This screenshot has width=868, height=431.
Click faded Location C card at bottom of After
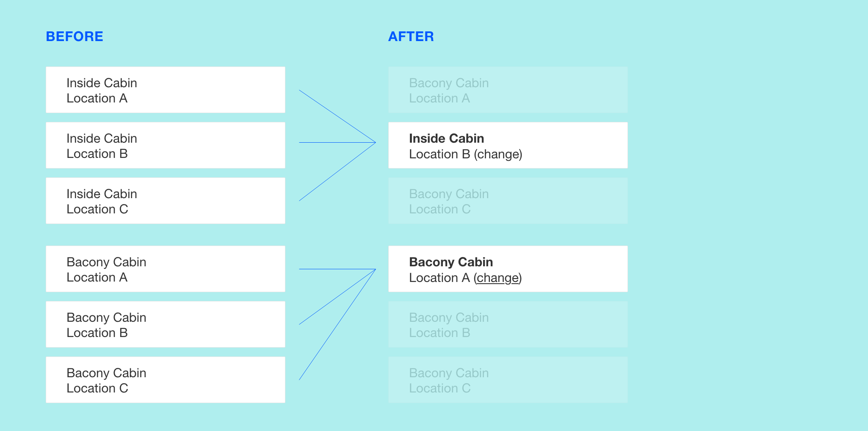coord(508,380)
